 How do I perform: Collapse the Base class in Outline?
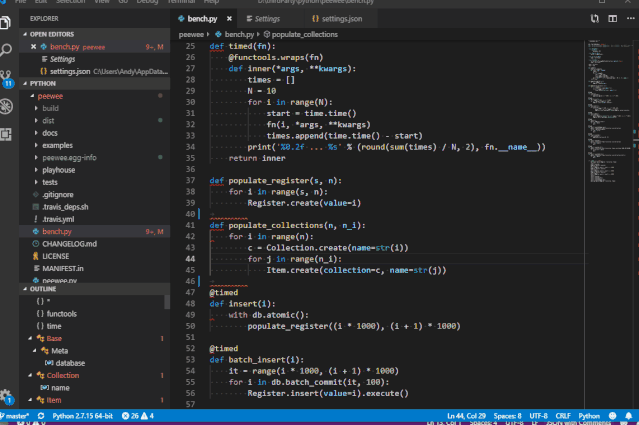[30, 338]
